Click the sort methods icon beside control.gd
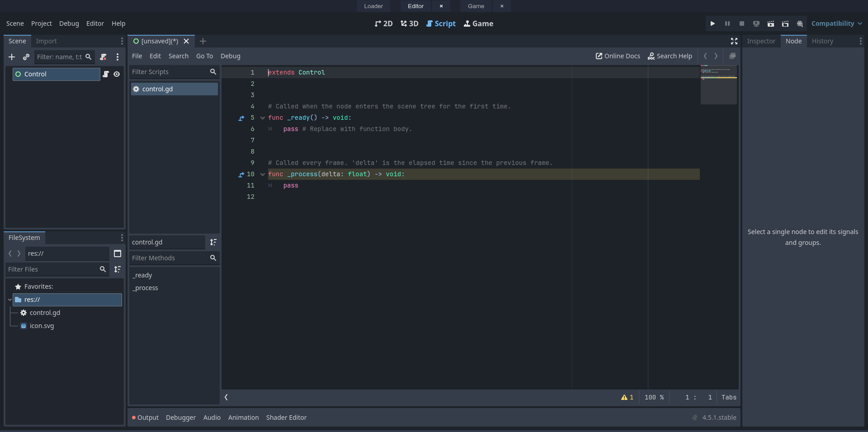Screen dimensions: 868x432 click(213, 242)
